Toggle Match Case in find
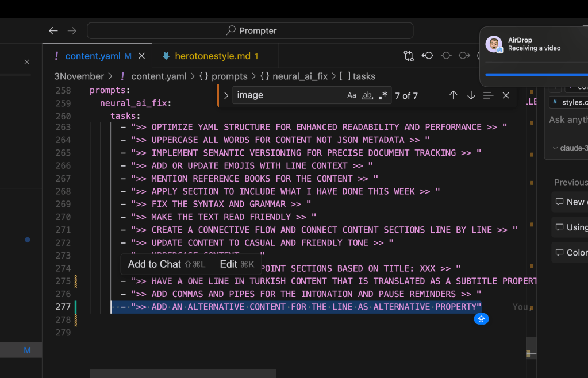The image size is (588, 378). pos(351,95)
